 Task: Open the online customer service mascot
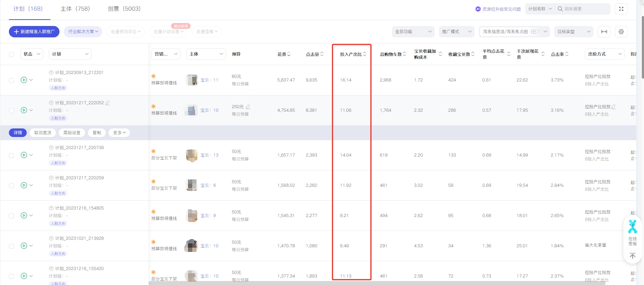633,227
